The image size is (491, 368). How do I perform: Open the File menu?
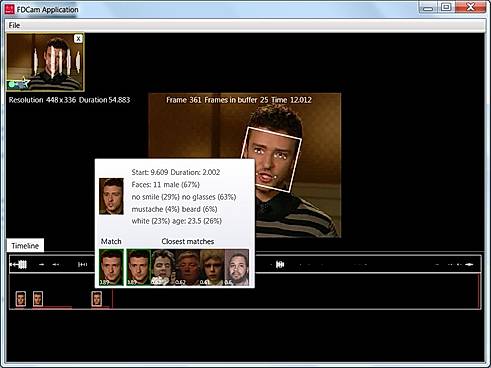click(x=14, y=25)
